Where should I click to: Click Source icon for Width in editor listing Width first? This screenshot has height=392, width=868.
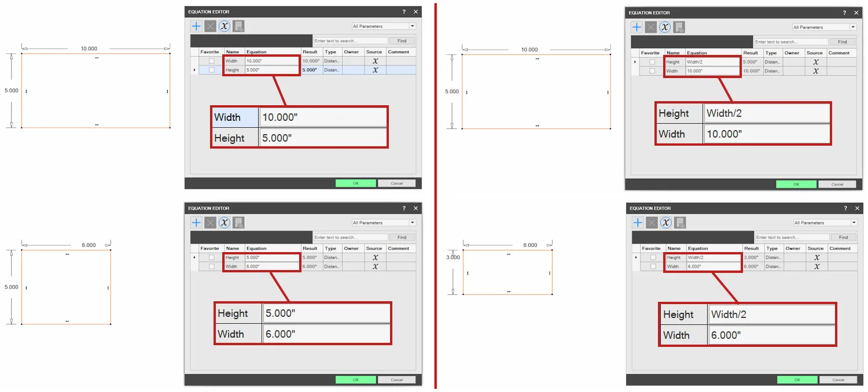coord(375,61)
